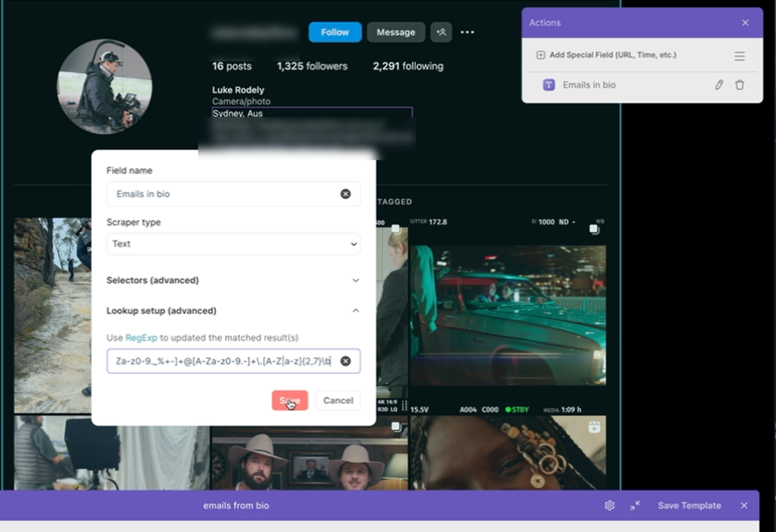The width and height of the screenshot is (776, 532).
Task: Open the Scraper type dropdown
Action: pos(233,244)
